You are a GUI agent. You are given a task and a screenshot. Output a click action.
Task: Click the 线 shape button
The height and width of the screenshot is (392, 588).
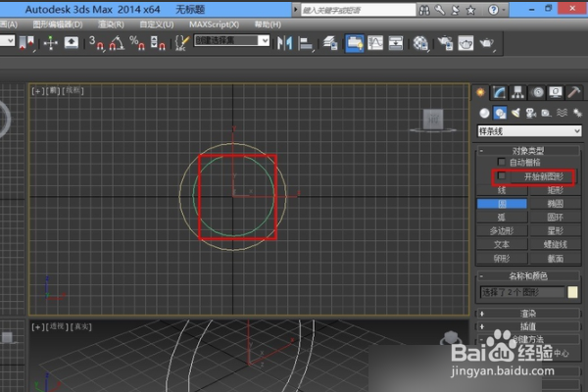[x=502, y=190]
